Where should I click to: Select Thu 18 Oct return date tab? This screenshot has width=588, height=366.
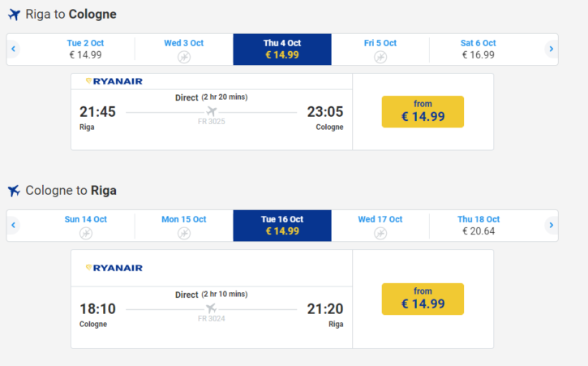point(479,226)
